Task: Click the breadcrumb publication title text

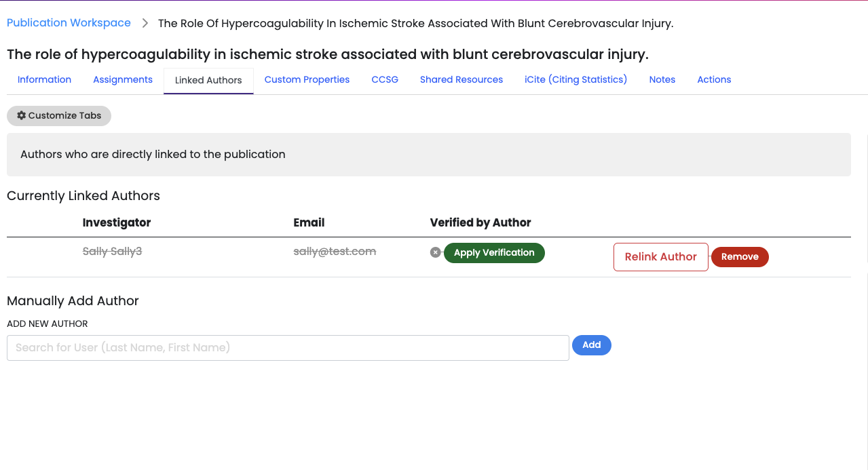Action: (x=415, y=24)
